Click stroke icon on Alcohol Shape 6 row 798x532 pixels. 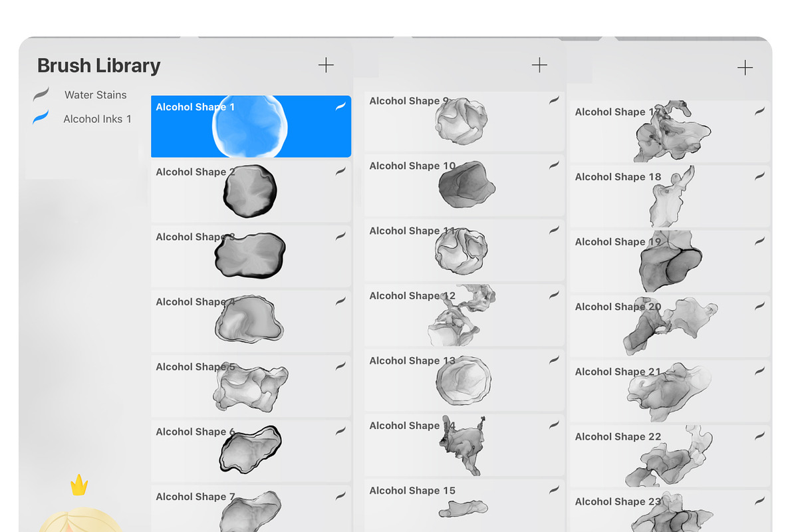pos(340,431)
